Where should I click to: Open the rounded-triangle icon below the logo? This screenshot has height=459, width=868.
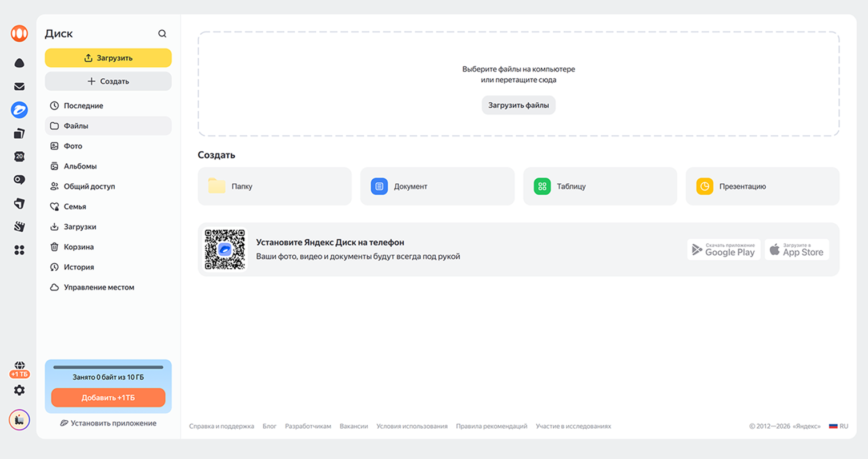pos(19,63)
